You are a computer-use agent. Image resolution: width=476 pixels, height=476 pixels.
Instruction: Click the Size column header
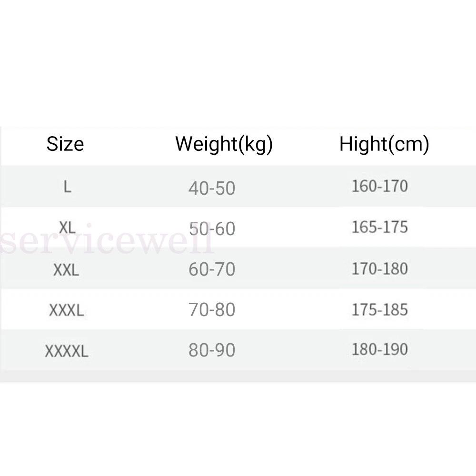(x=65, y=144)
